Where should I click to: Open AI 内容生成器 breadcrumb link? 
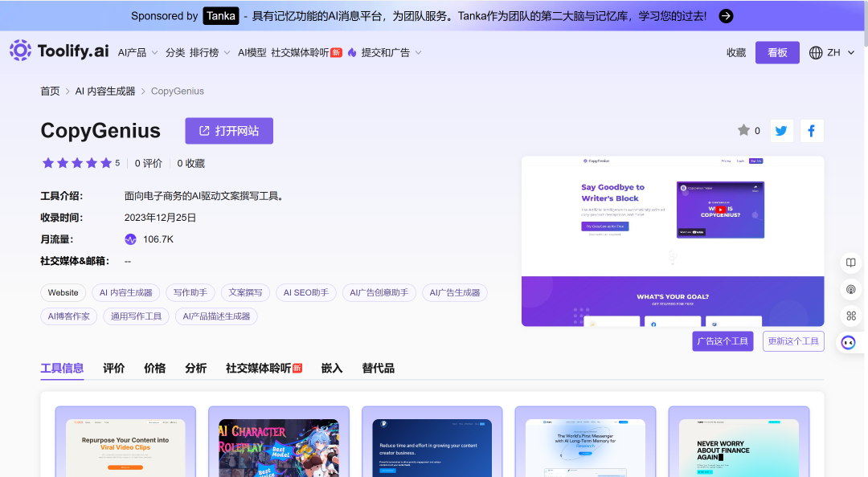[x=105, y=92]
